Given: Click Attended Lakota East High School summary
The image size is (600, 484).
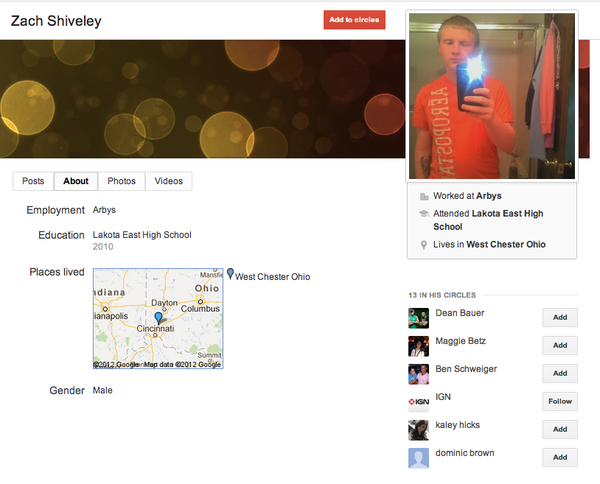Looking at the screenshot, I should [x=488, y=220].
